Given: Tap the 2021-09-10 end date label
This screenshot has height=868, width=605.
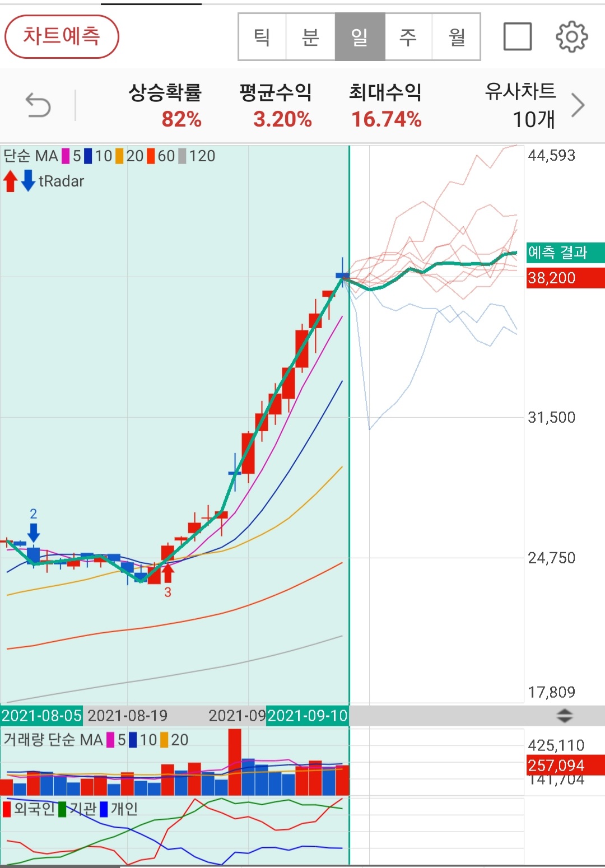Looking at the screenshot, I should 308,716.
